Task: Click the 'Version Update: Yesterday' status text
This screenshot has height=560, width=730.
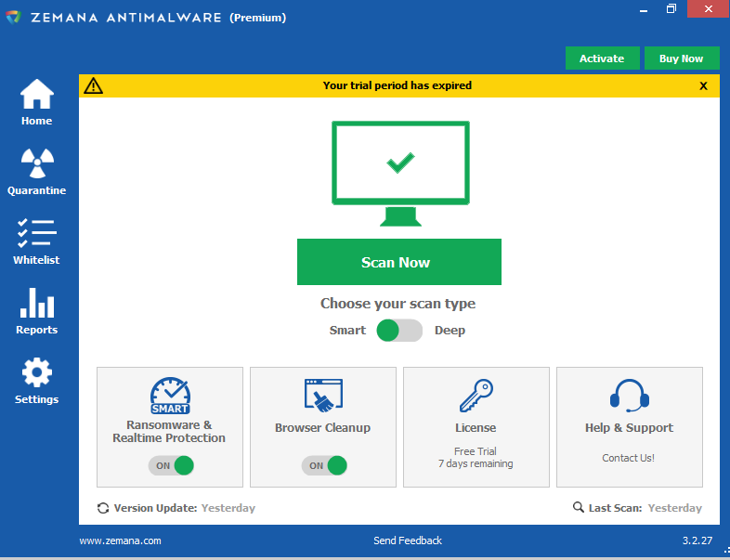Action: (185, 508)
